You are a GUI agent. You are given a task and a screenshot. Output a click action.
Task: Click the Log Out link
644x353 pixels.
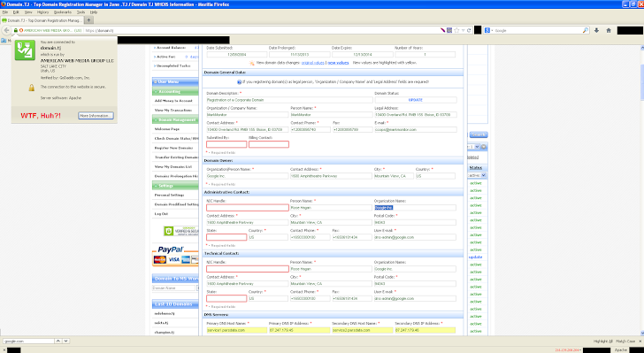[x=161, y=214]
